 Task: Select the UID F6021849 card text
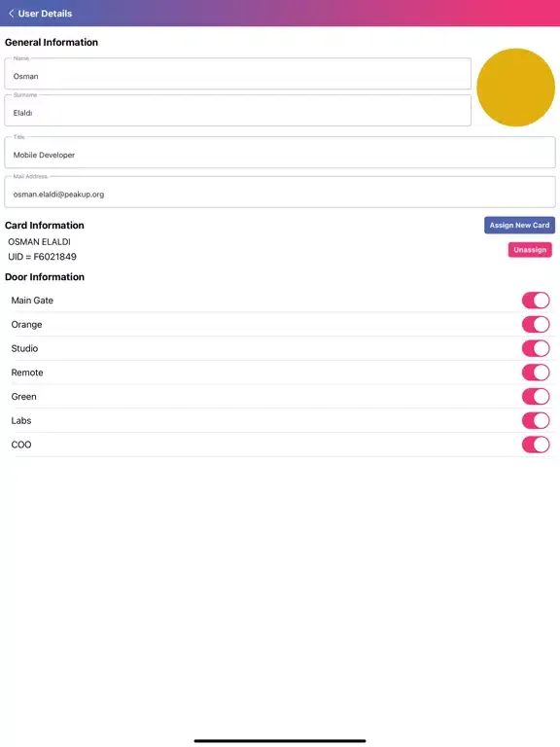[42, 257]
